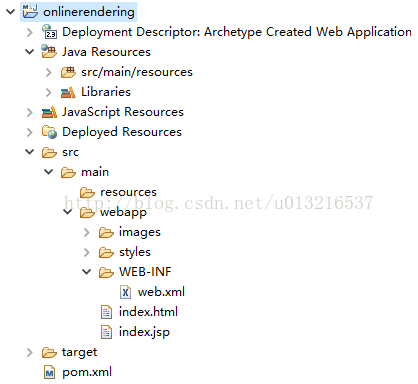Select the web.xml file name

click(161, 292)
